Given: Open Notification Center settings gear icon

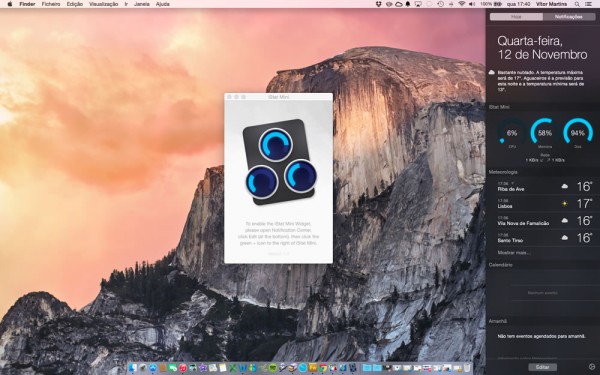Looking at the screenshot, I should point(592,367).
